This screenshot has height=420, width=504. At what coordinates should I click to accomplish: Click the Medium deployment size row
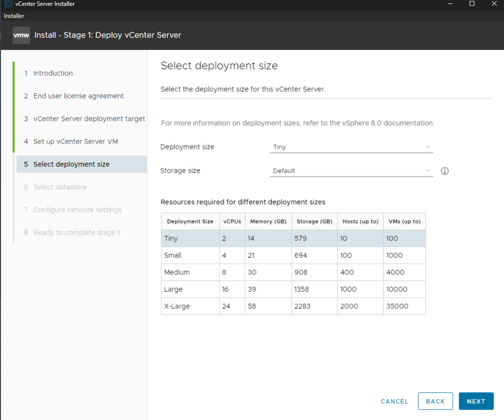click(293, 272)
